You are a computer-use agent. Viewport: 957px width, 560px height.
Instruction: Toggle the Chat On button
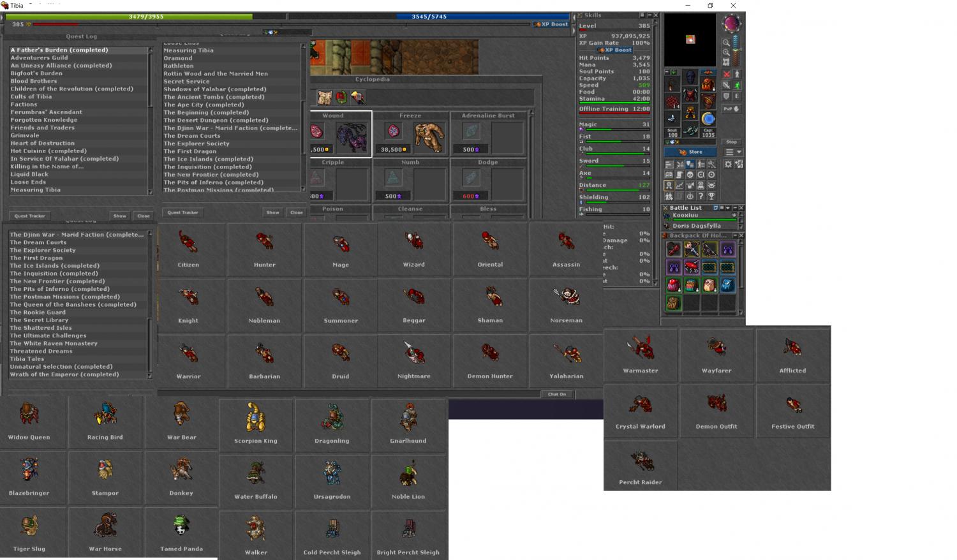click(x=556, y=394)
